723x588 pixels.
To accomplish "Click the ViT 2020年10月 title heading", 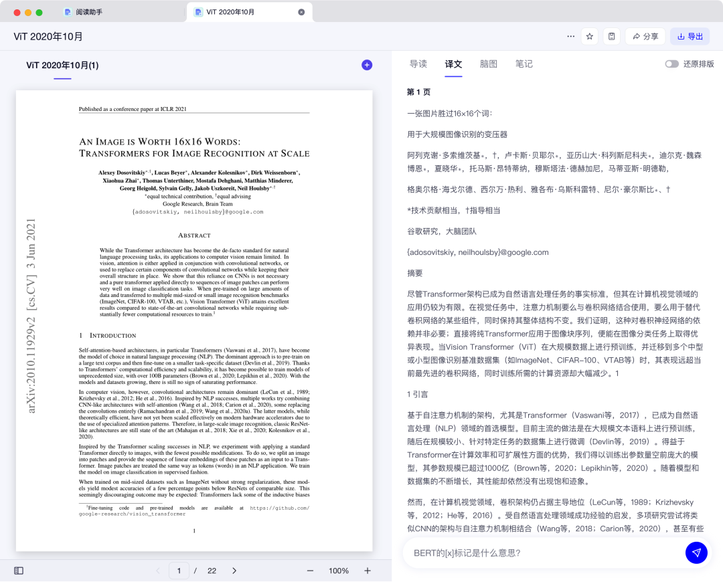I will point(48,36).
